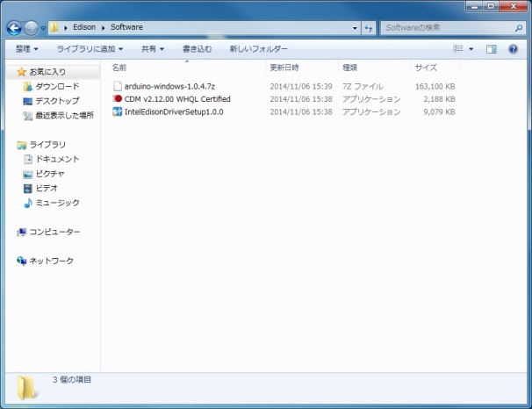Open the 整理 menu

[27, 49]
